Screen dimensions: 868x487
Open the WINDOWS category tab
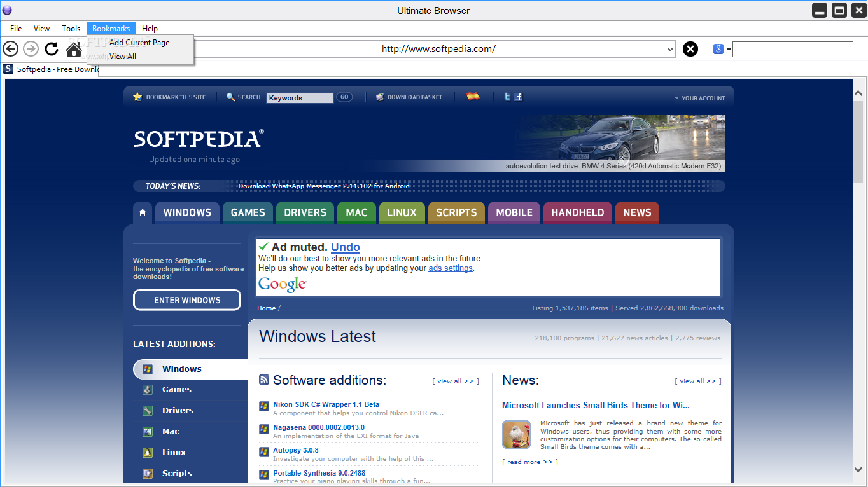pos(187,212)
